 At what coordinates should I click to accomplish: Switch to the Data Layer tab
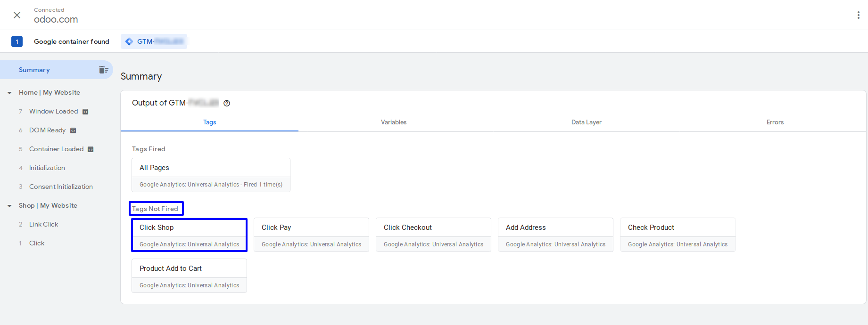tap(586, 122)
